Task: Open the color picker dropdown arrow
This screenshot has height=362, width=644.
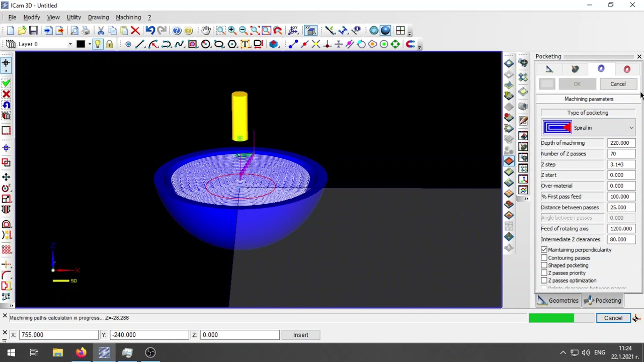Action: (x=90, y=44)
